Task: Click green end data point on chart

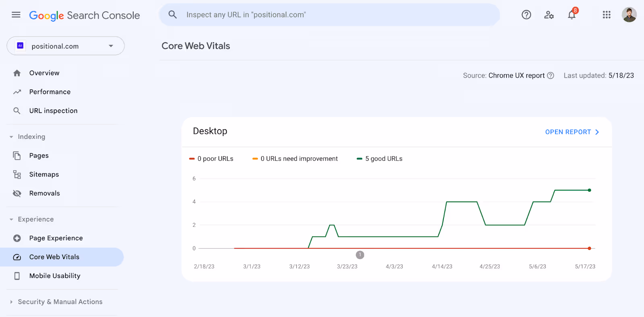Action: tap(589, 190)
